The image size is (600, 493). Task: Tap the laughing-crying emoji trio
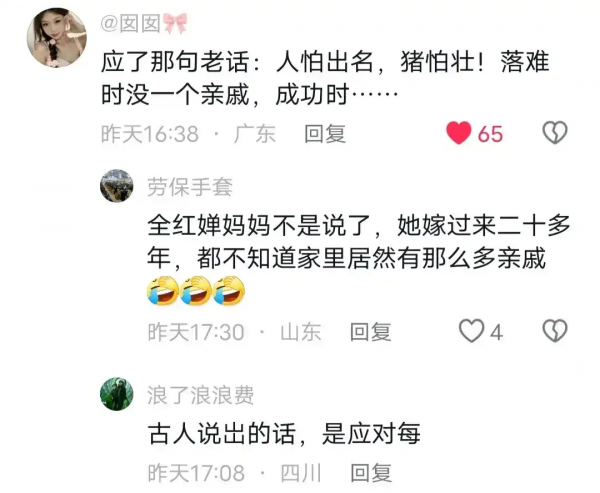[196, 291]
